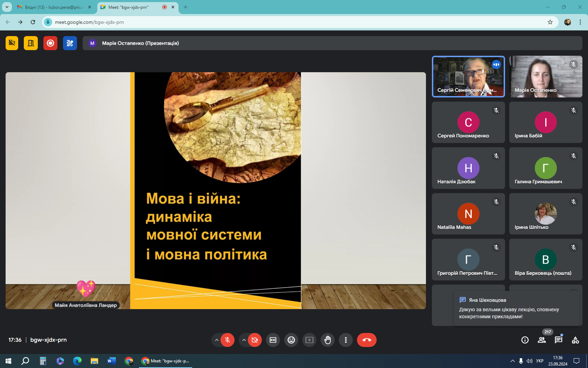Click the raise hand icon

point(328,340)
